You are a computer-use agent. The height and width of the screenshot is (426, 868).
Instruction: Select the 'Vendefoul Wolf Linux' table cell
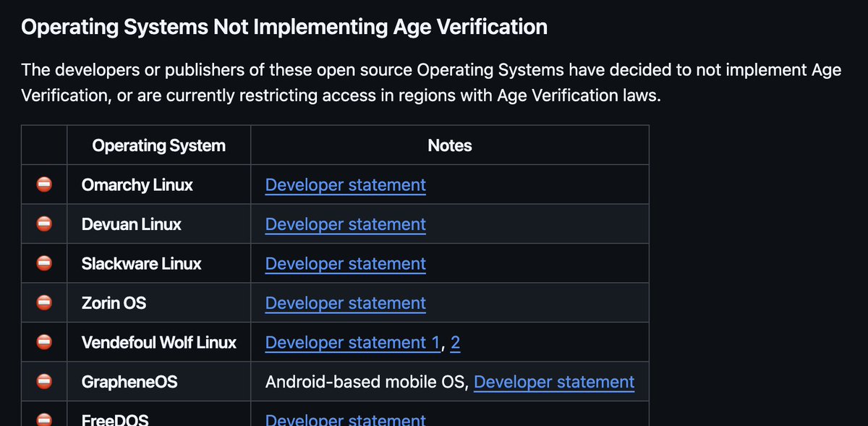[x=159, y=343]
